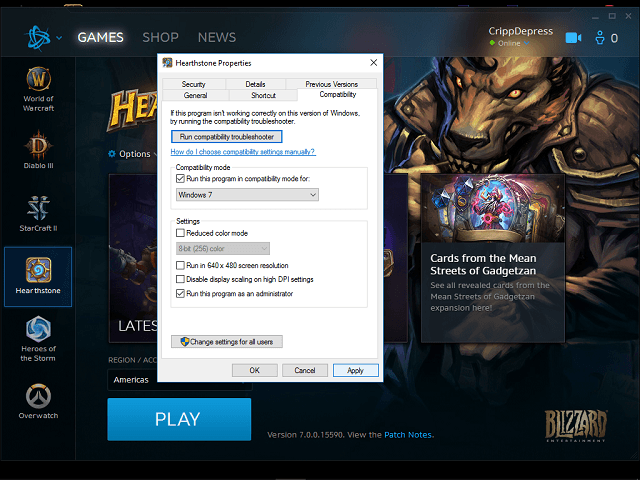Switch to the Shortcut tab
This screenshot has width=640, height=480.
(x=264, y=95)
